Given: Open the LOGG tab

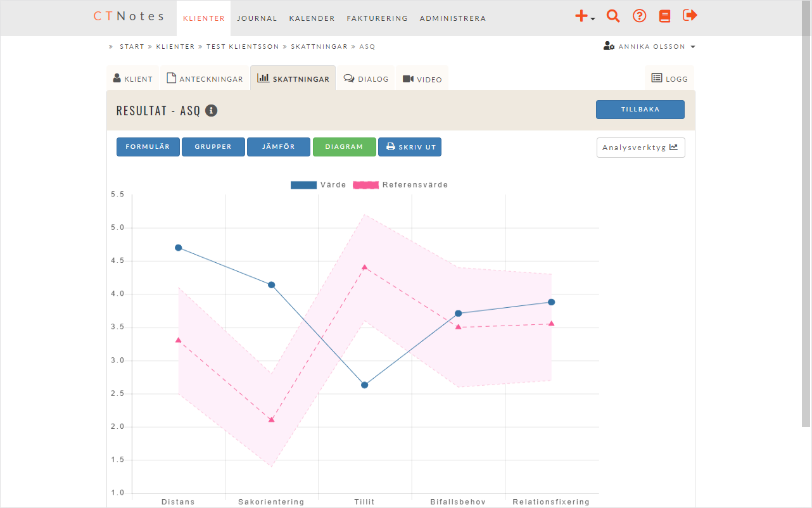Looking at the screenshot, I should (x=669, y=79).
